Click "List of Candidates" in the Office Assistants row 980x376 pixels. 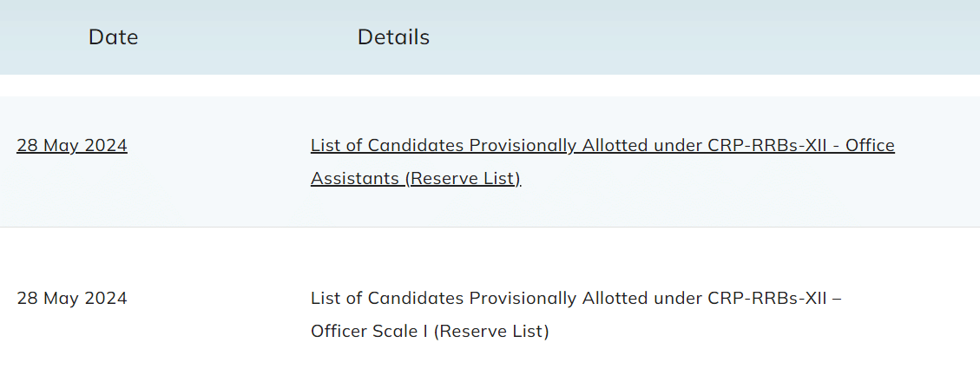click(x=387, y=146)
